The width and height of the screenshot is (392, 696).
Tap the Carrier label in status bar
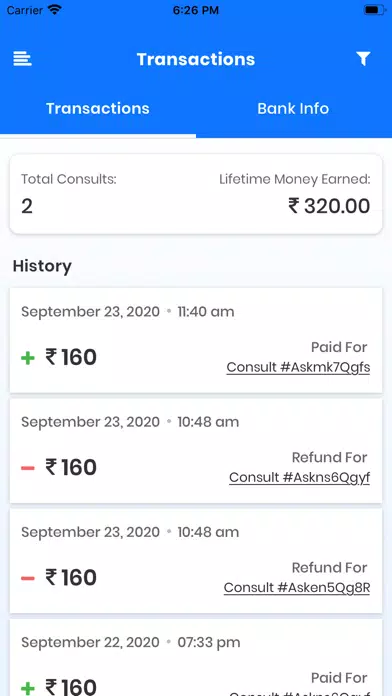click(x=24, y=10)
